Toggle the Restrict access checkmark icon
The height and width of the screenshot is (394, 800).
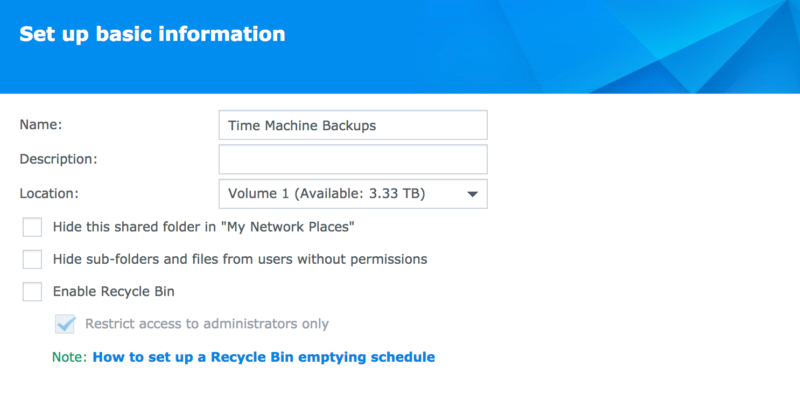pos(65,324)
